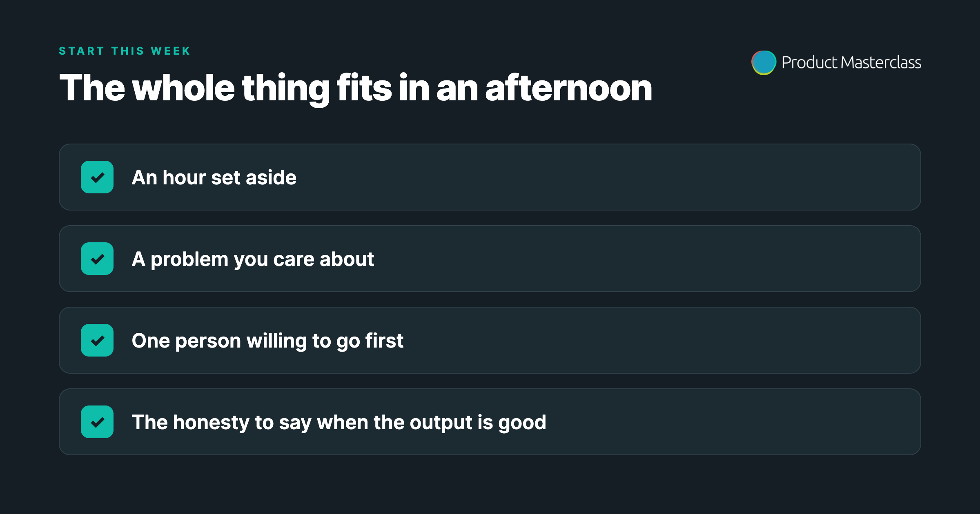The height and width of the screenshot is (514, 980).
Task: Click empty area of third checklist card
Action: click(x=653, y=340)
